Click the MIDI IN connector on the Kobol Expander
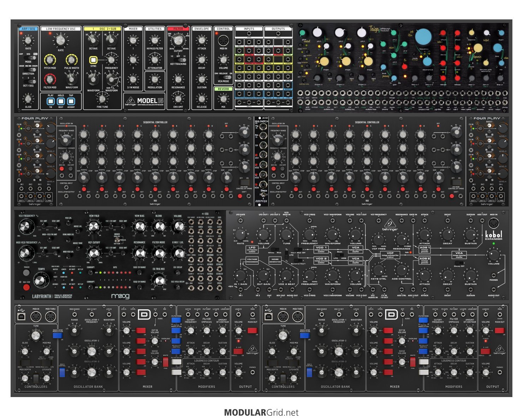 pos(494,224)
